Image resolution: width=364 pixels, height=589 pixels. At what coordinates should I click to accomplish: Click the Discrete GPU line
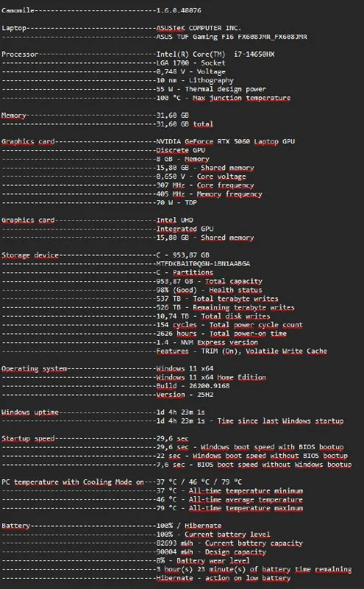coord(180,150)
